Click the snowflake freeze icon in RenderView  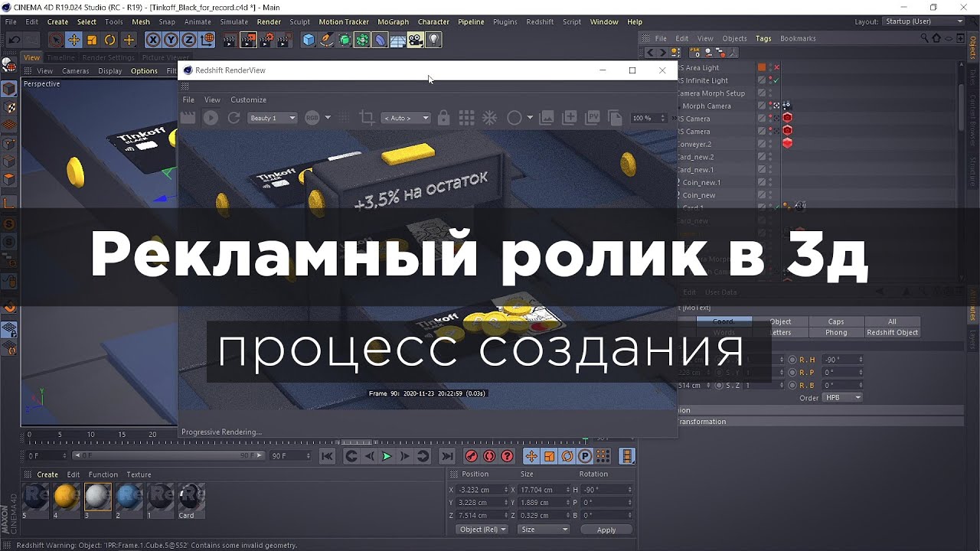[489, 118]
